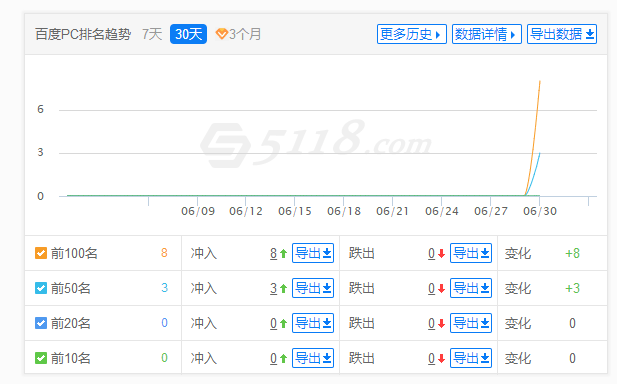Export 前100名 跌出 keywords
Viewport: 617px width, 384px height.
pyautogui.click(x=471, y=253)
